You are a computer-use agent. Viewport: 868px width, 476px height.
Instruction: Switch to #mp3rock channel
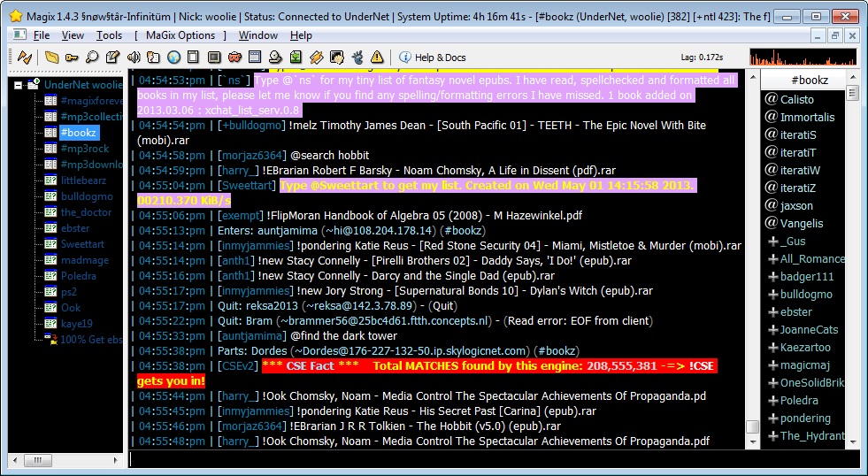[85, 149]
